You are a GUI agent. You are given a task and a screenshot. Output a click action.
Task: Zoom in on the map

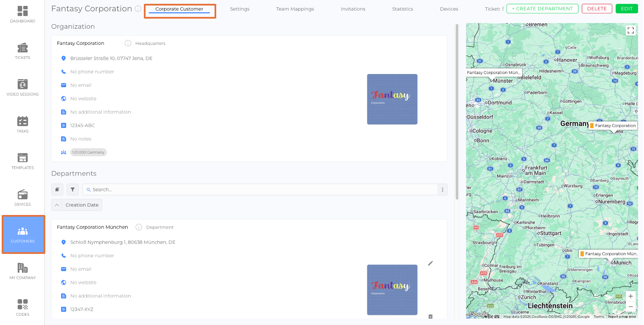click(630, 296)
